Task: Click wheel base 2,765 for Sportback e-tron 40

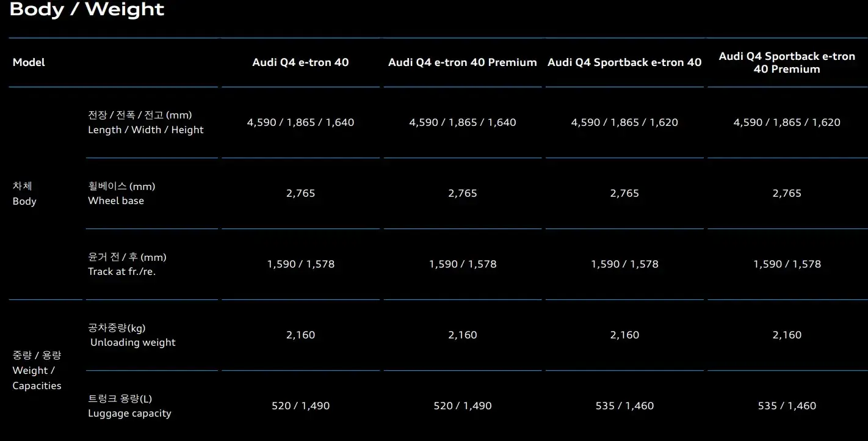Action: coord(624,193)
